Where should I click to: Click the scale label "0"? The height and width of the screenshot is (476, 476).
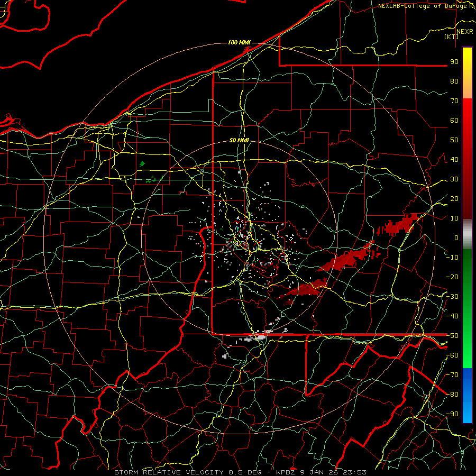point(456,237)
